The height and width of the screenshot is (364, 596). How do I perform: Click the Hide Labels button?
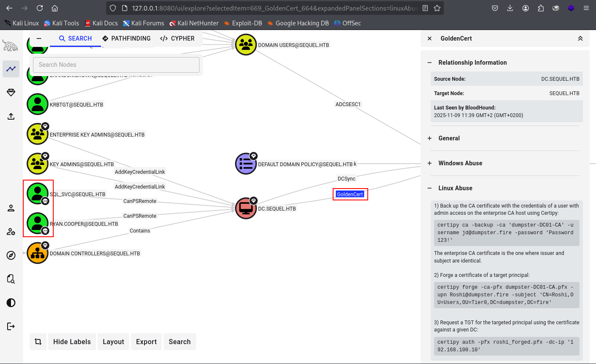[x=72, y=342]
